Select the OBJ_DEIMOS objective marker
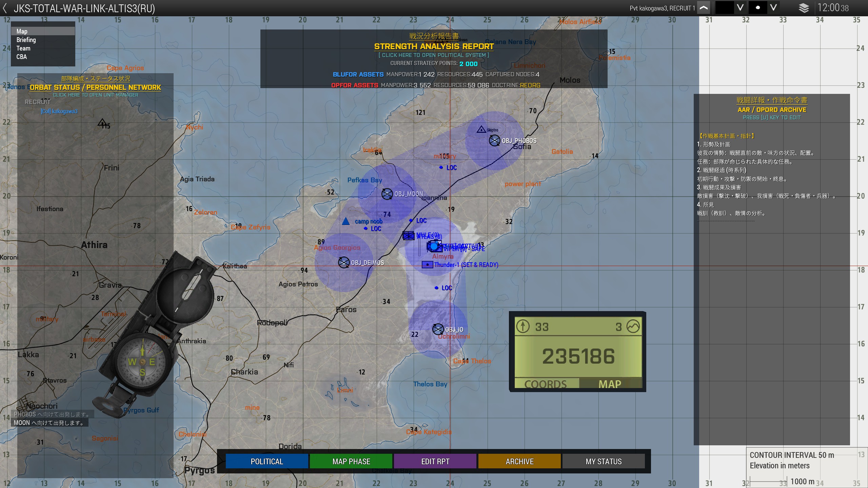This screenshot has height=488, width=868. pos(343,262)
